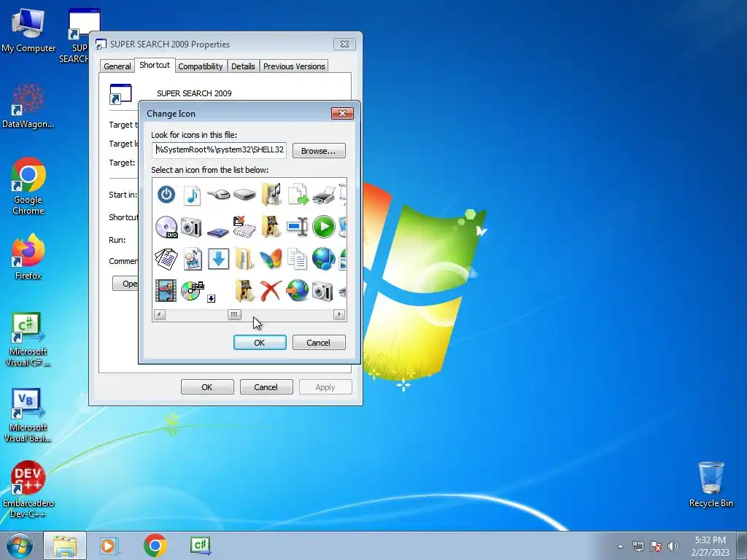Select the printer icon

point(324,195)
